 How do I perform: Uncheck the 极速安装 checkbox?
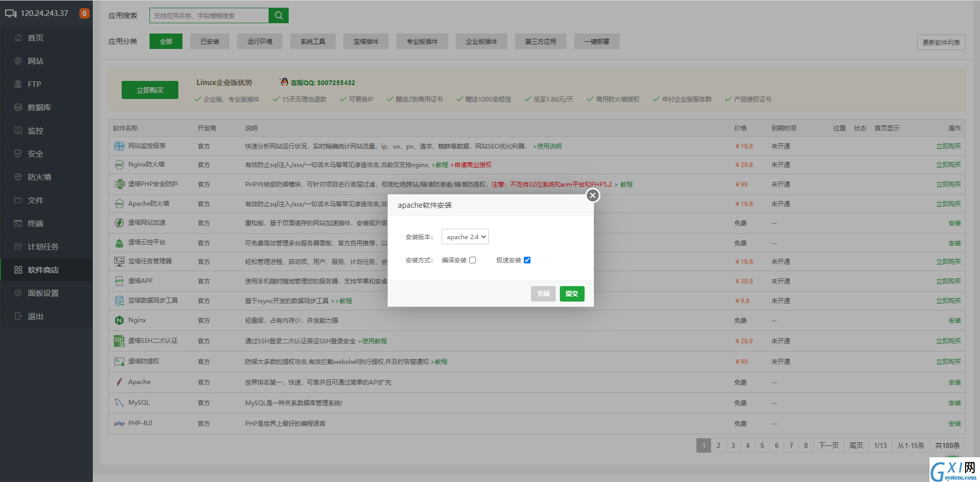(x=527, y=260)
